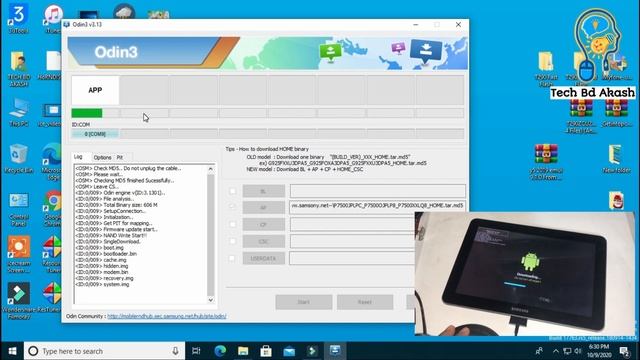640x360 pixels.
Task: Click the Windows Start button
Action: click(12, 351)
